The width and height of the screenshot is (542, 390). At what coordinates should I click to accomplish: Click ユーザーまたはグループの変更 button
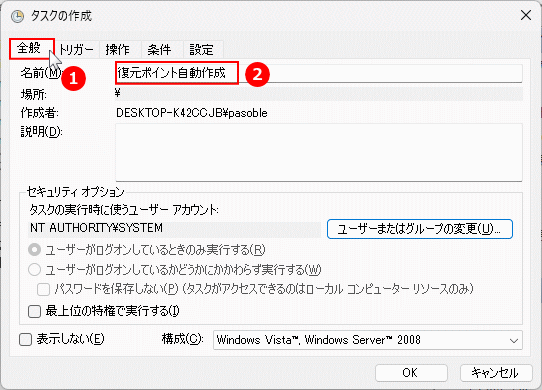(x=420, y=229)
